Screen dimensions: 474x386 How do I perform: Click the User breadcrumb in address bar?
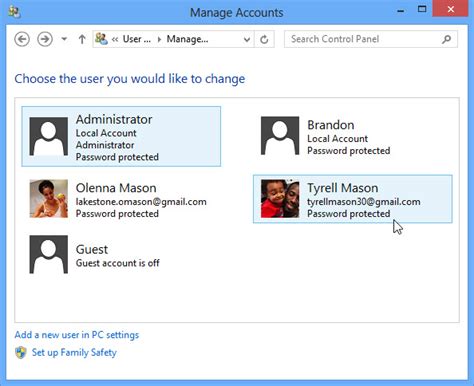click(x=137, y=39)
